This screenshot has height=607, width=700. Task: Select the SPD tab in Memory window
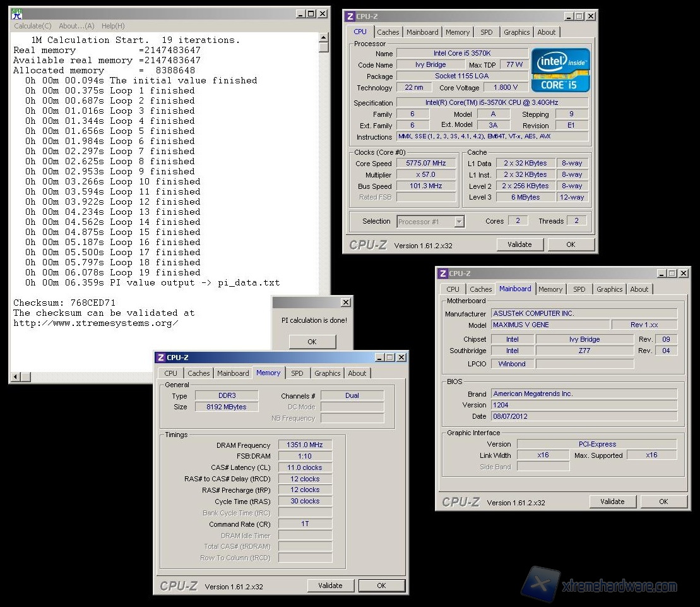click(297, 373)
